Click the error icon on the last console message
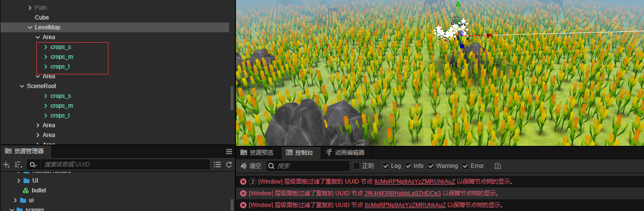644x211 pixels. [x=243, y=205]
